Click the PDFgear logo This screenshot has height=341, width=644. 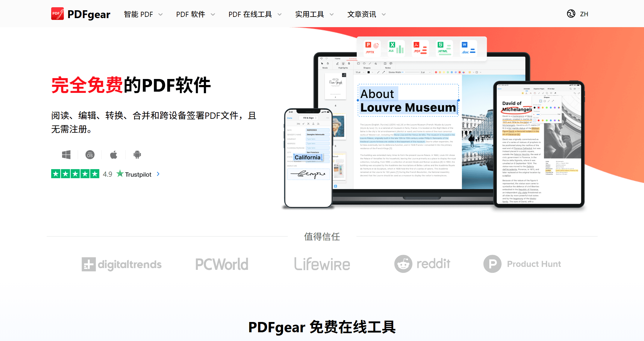(80, 14)
